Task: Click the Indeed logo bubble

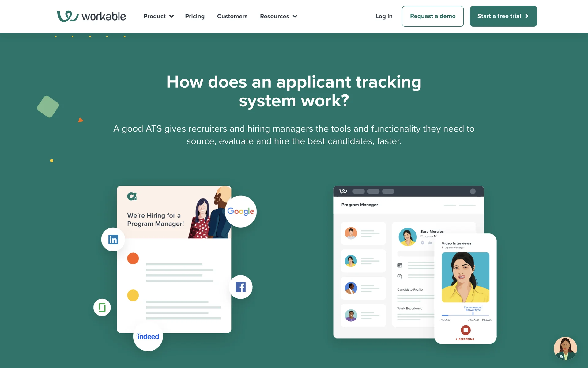Action: point(148,336)
